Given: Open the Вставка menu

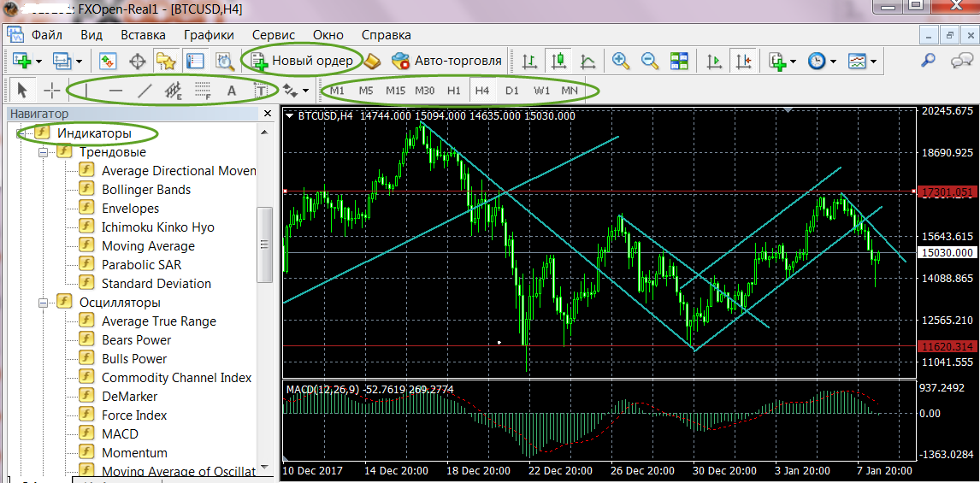Looking at the screenshot, I should pyautogui.click(x=143, y=34).
